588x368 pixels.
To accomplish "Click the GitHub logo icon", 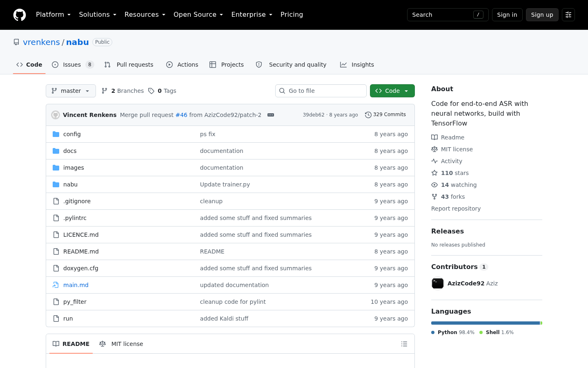I will (x=20, y=15).
